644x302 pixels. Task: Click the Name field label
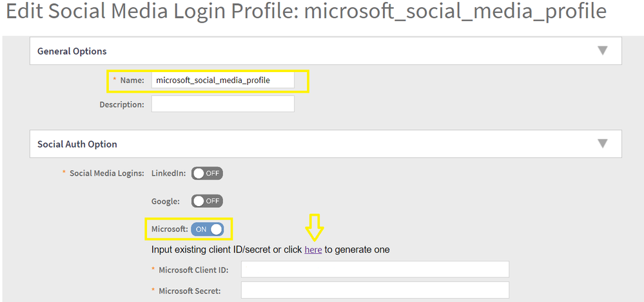click(x=132, y=80)
